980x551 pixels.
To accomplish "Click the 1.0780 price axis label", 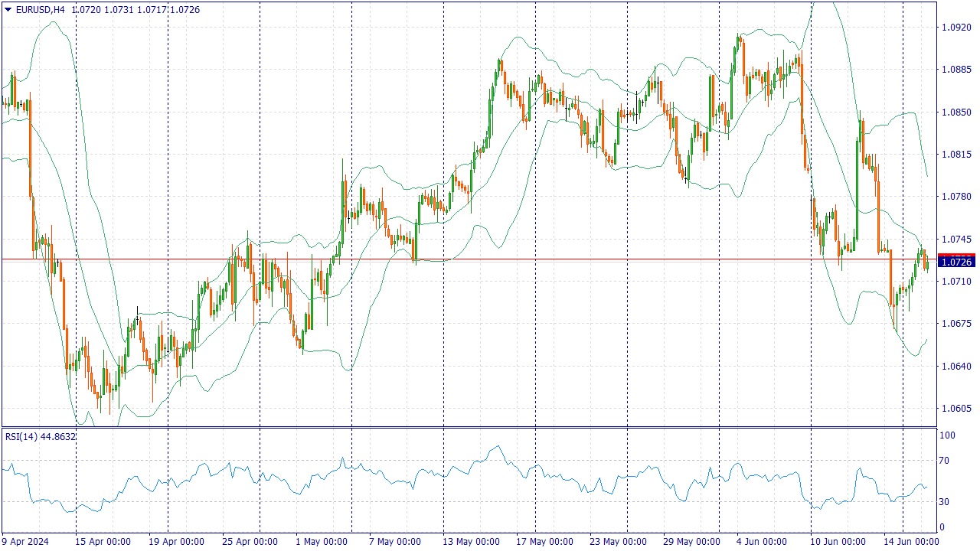I will 956,197.
